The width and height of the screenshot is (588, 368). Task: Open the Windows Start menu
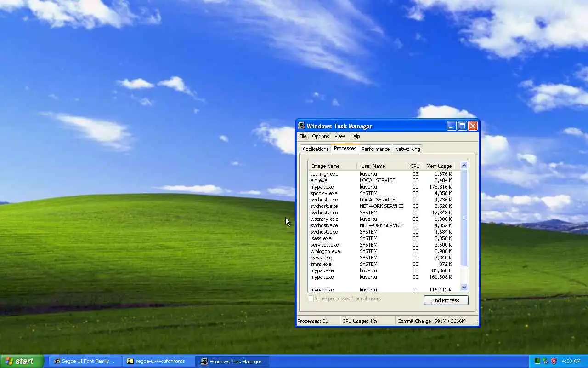[22, 361]
